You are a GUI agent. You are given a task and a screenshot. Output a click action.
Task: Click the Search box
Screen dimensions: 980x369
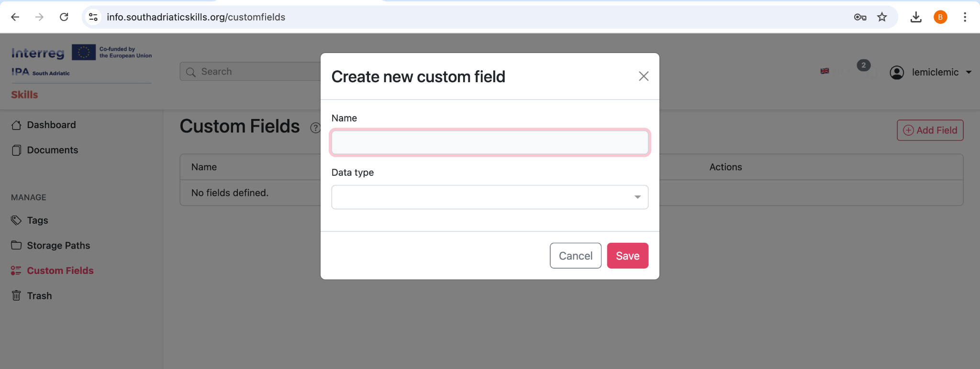pos(251,71)
